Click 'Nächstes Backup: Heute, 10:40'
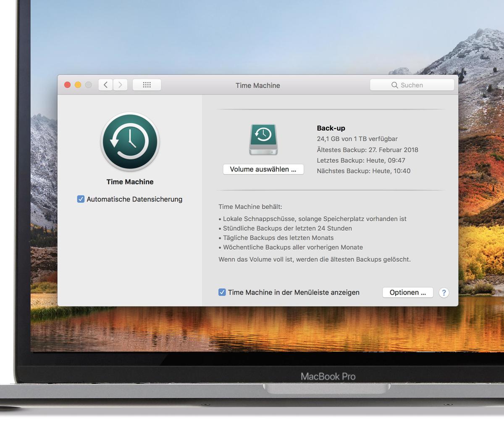The image size is (504, 427). [364, 171]
